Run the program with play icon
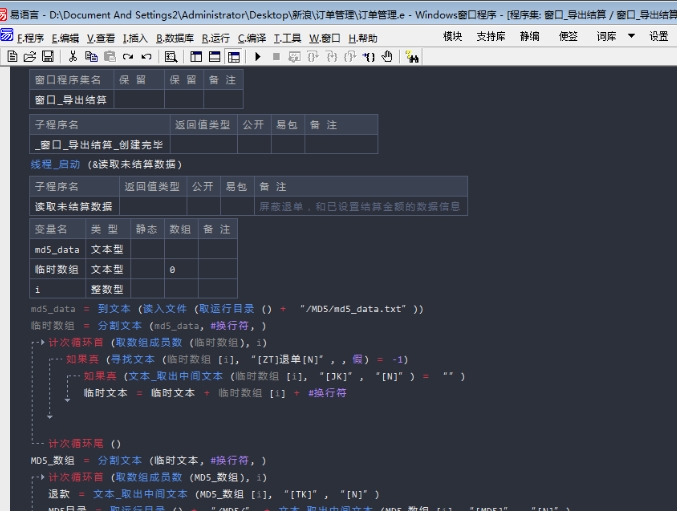 (x=258, y=57)
